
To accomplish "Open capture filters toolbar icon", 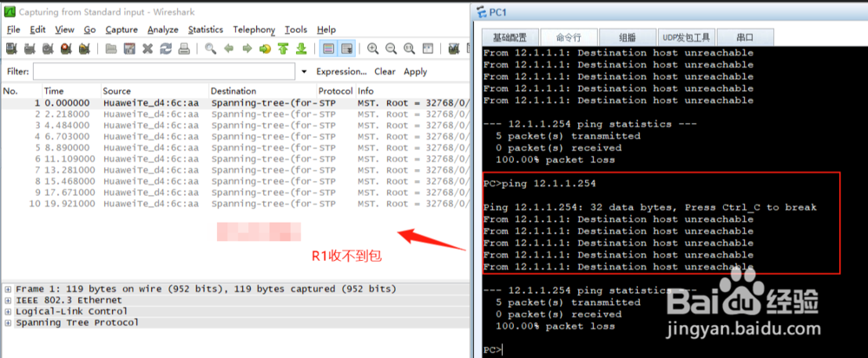I will (453, 49).
